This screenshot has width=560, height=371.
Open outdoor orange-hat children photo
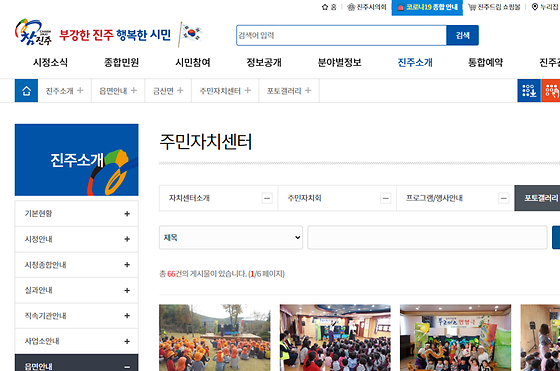click(215, 337)
